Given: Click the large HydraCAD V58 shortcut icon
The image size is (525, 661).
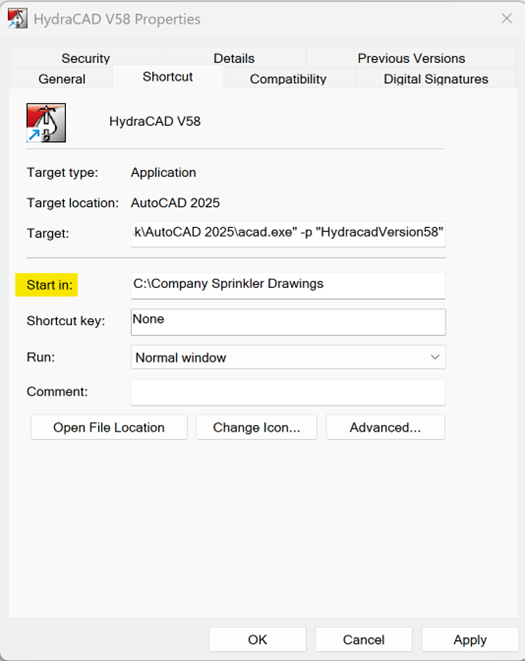Looking at the screenshot, I should [x=46, y=123].
